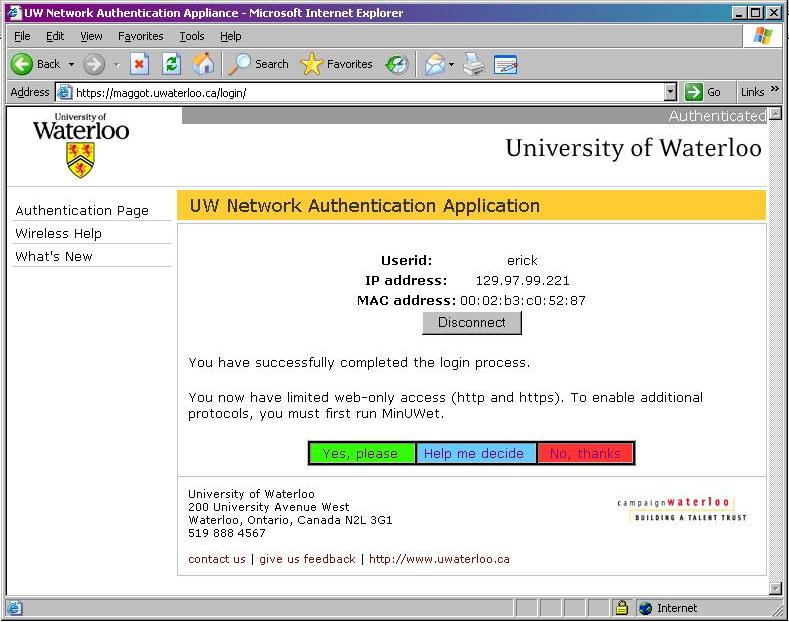Click the Mail icon in toolbar
Image resolution: width=789 pixels, height=622 pixels.
[x=434, y=64]
